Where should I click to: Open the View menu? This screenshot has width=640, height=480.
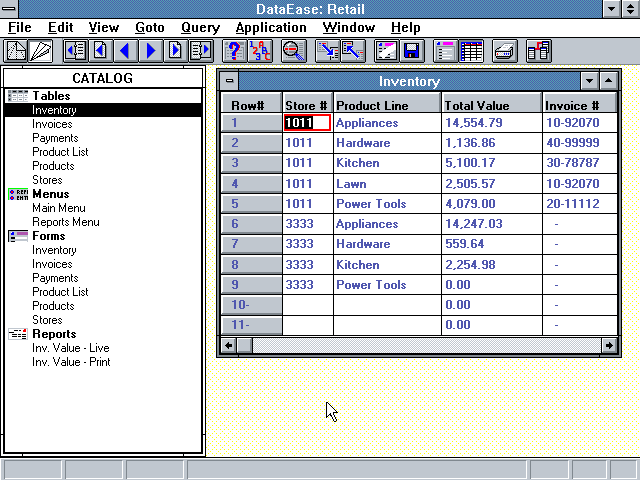104,27
